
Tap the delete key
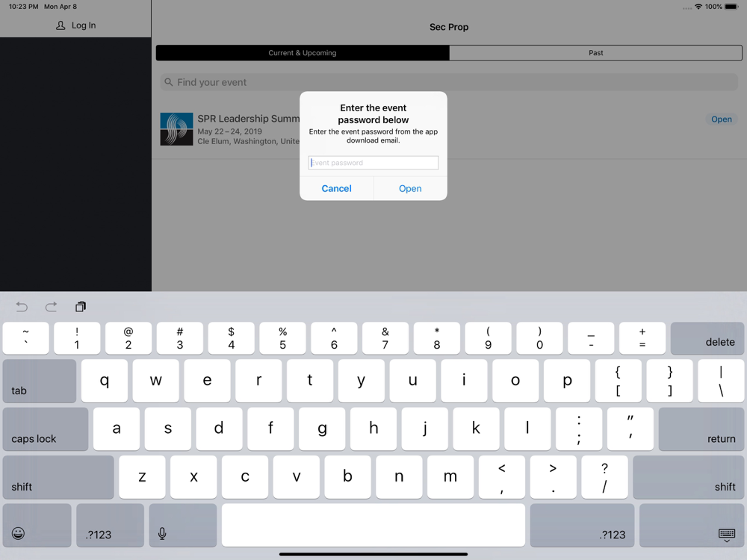point(707,338)
